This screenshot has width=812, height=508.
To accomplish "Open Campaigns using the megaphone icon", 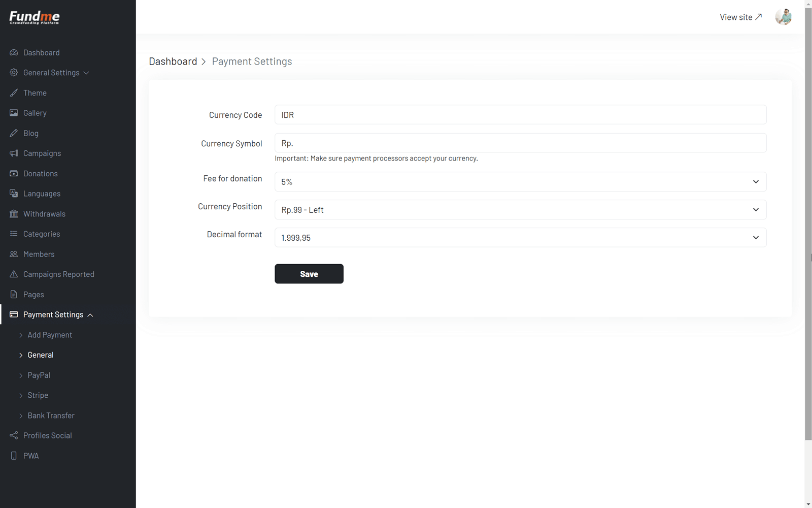I will [x=14, y=153].
